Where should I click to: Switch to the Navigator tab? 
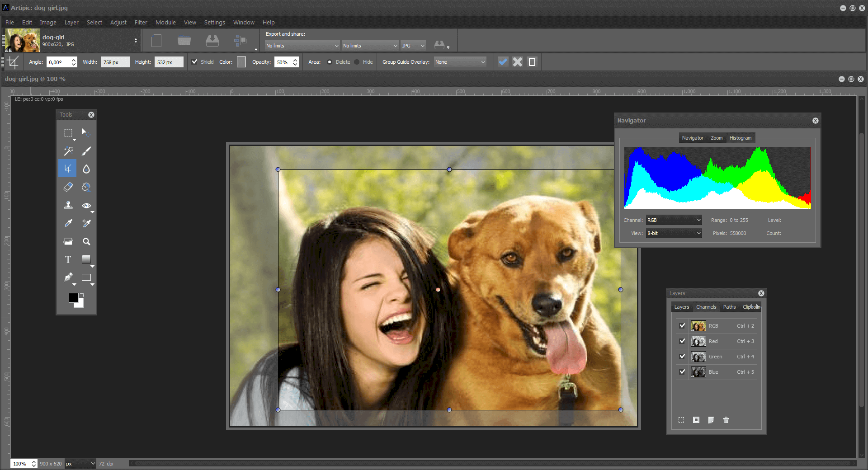[x=693, y=138]
